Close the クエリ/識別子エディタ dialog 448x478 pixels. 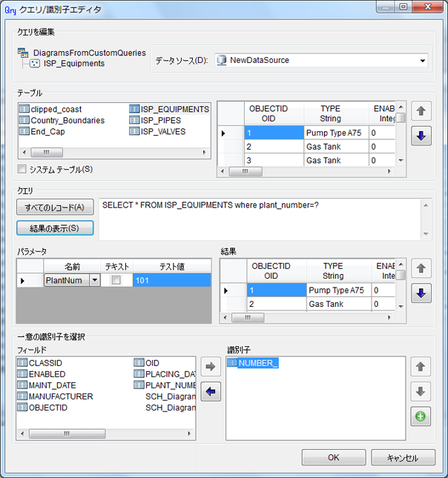[427, 7]
